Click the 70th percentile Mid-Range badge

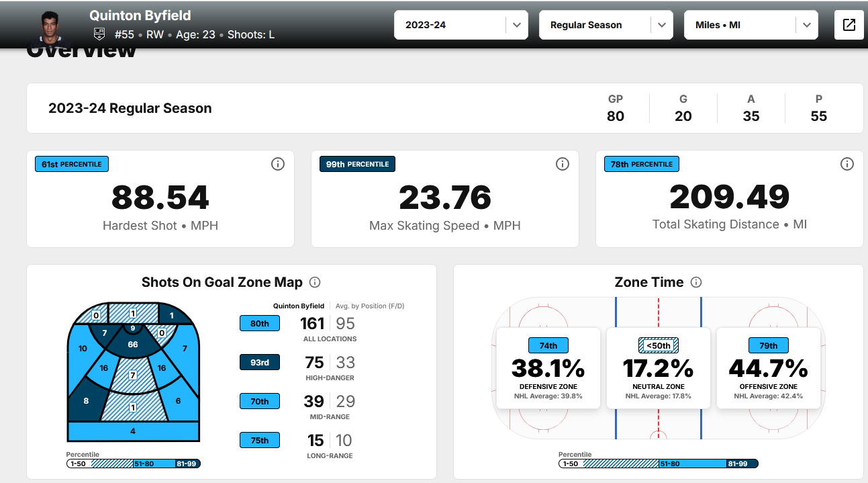pos(260,401)
